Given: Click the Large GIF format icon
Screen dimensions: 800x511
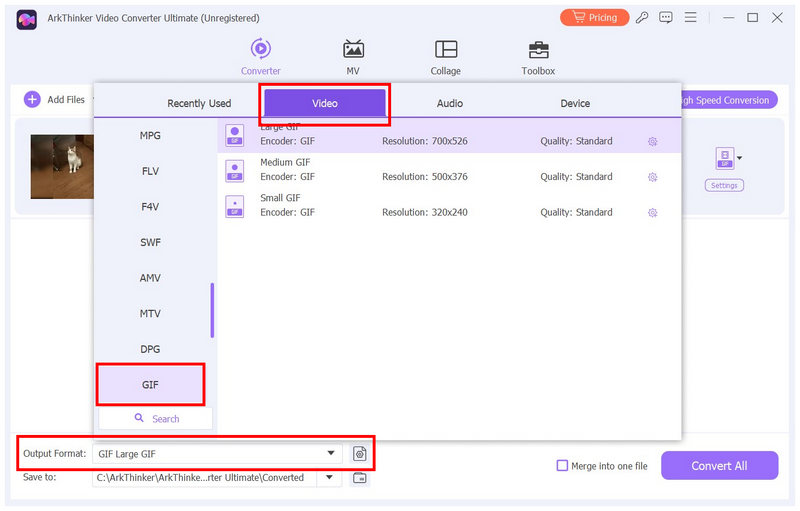Looking at the screenshot, I should click(x=235, y=135).
